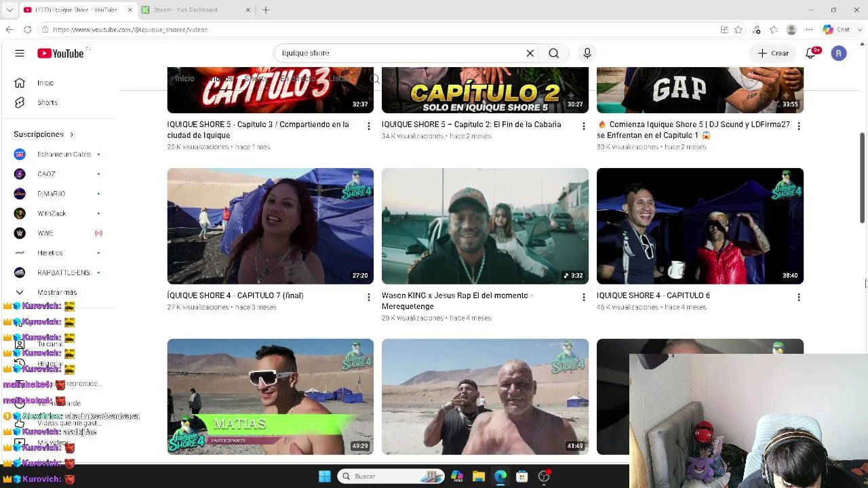Open the RAPBATTLE-ENS channel subscription
868x488 pixels.
(x=60, y=272)
